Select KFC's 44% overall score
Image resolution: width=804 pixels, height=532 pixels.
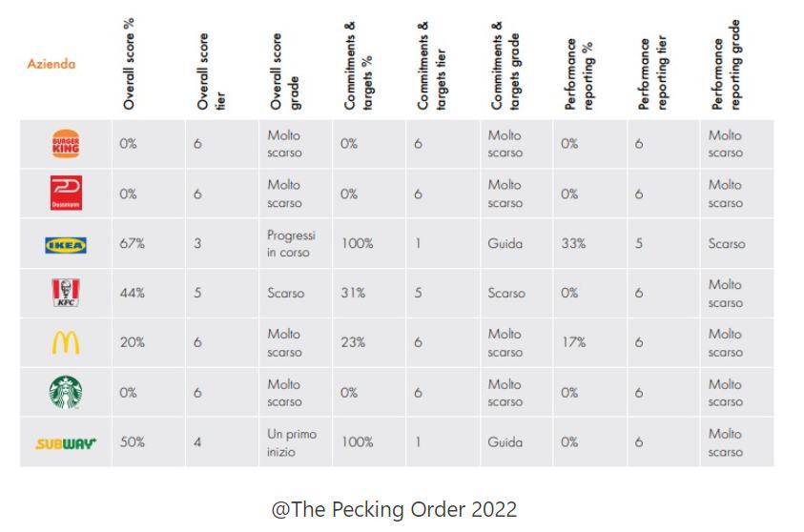click(133, 294)
